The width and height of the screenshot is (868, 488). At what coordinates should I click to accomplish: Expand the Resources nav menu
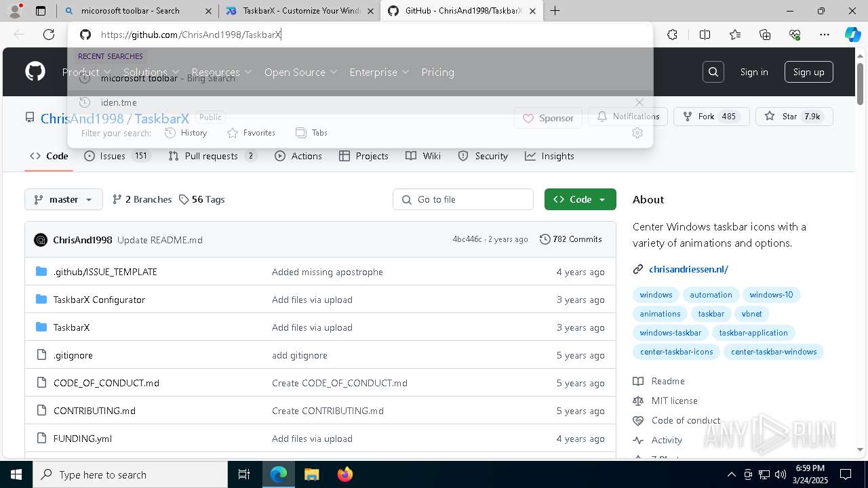pyautogui.click(x=221, y=72)
